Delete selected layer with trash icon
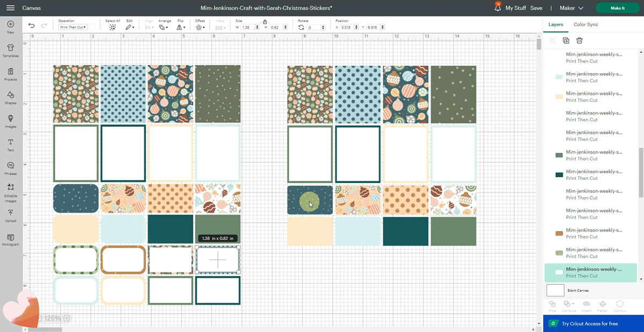Image resolution: width=644 pixels, height=332 pixels. (580, 40)
